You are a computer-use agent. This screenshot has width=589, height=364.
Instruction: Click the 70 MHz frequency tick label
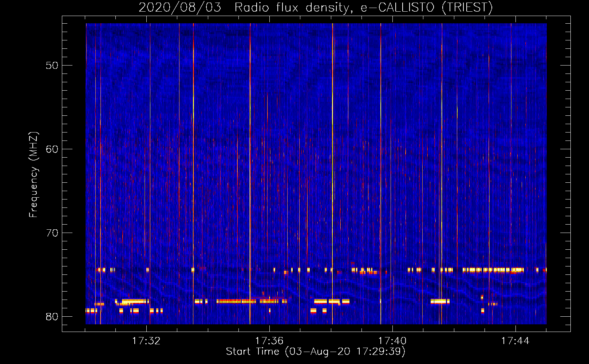52,233
